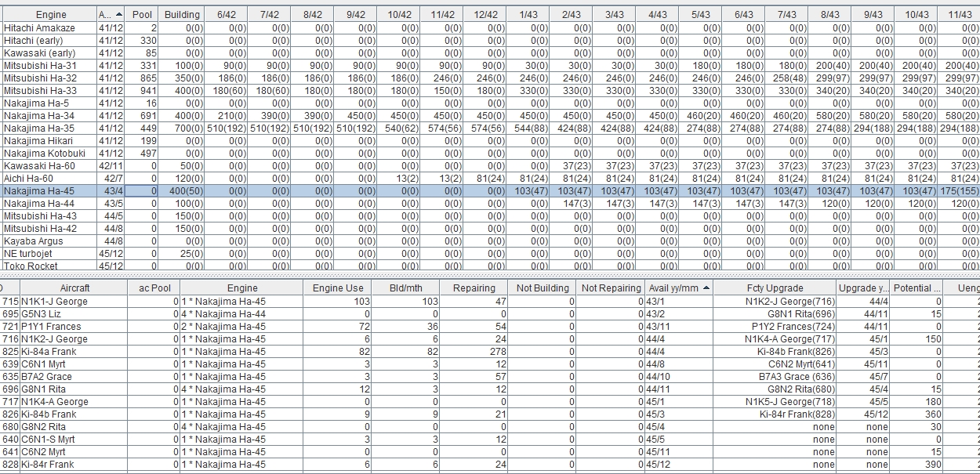Click the 11/43 month column header
Screen dimensions: 980x474
(960, 14)
